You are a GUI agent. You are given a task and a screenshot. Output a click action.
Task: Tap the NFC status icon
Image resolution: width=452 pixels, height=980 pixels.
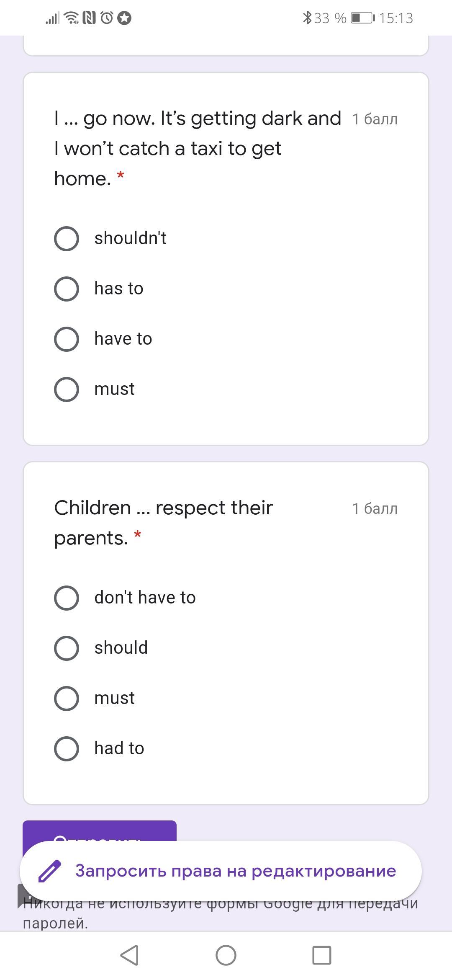click(89, 18)
